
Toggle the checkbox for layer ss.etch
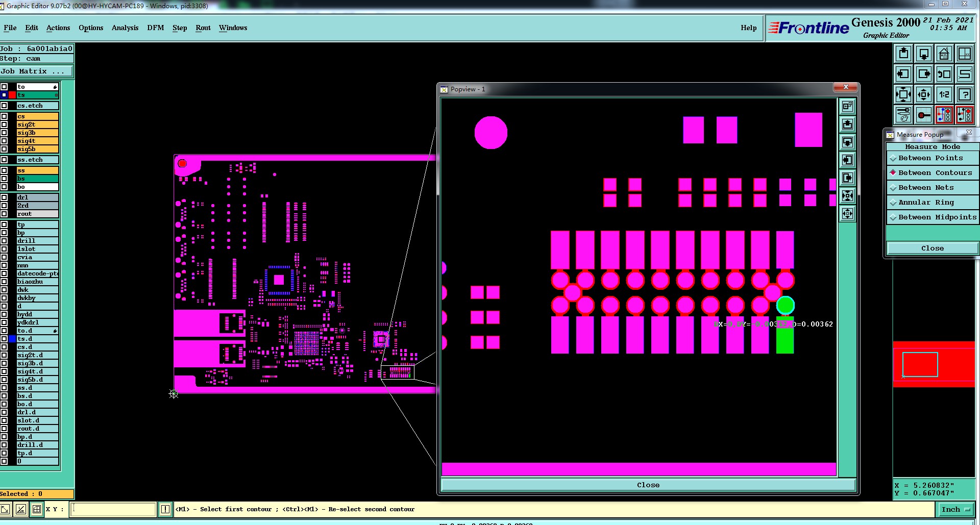[4, 160]
